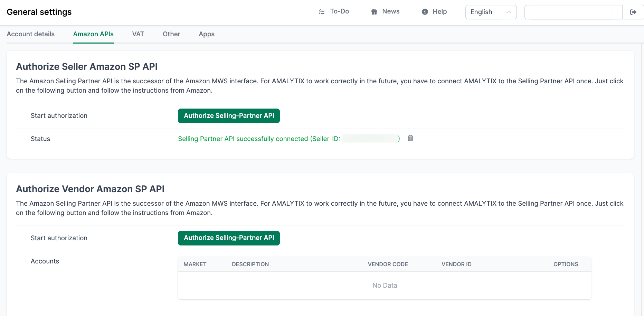Viewport: 644px width, 316px height.
Task: Click the gift box icon beside News
Action: [374, 11]
